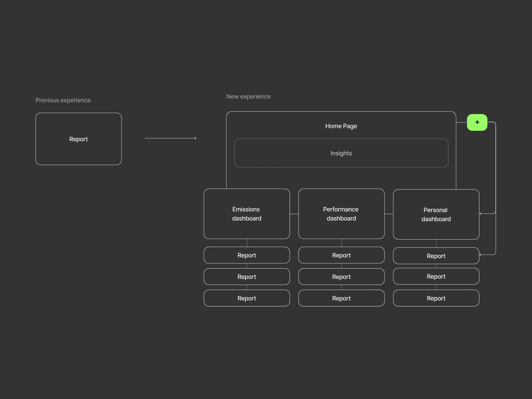Click second Report under Performance dashboard
The height and width of the screenshot is (399, 532).
(x=341, y=277)
